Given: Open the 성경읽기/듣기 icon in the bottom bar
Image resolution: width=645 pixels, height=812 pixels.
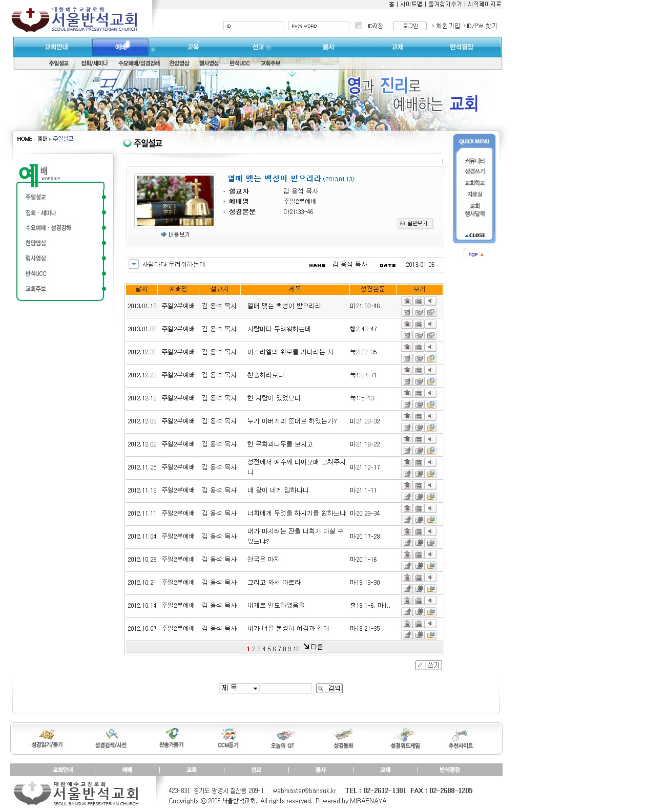Looking at the screenshot, I should coord(47,735).
